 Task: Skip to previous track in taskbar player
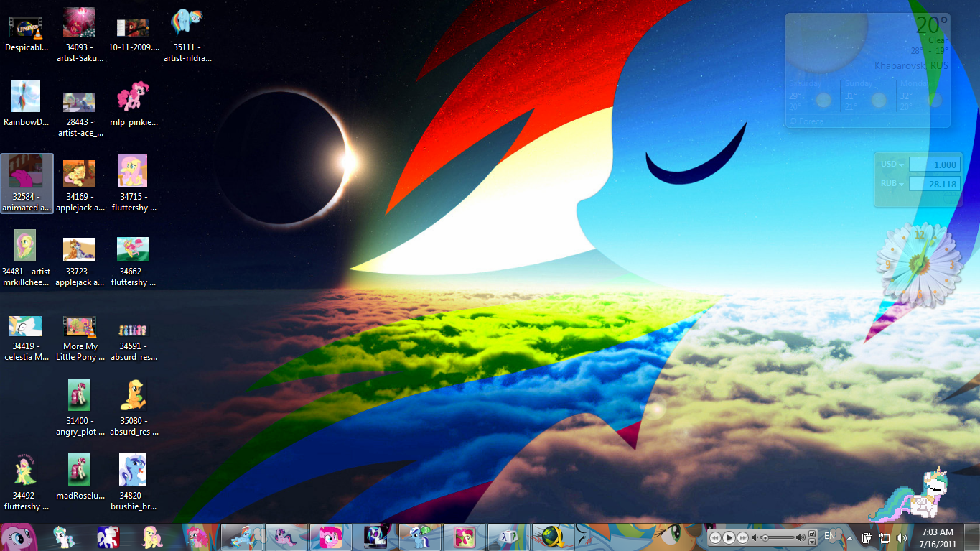click(715, 537)
